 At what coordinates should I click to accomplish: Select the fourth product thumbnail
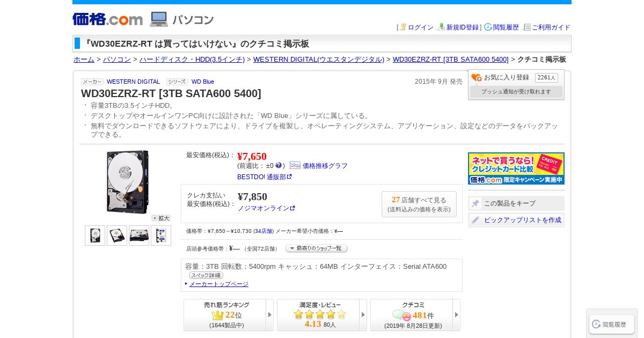point(161,236)
